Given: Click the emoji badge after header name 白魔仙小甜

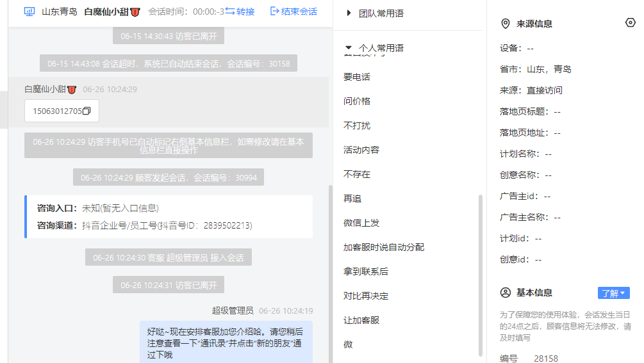Looking at the screenshot, I should coord(135,12).
